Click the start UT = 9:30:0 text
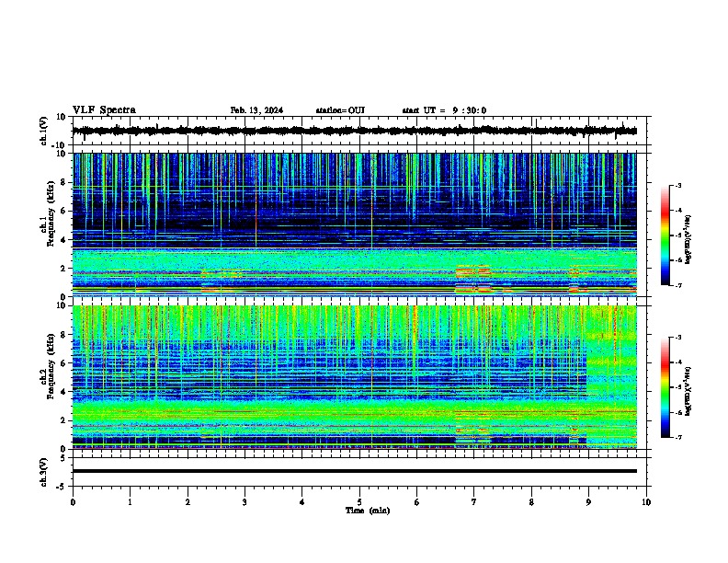Image resolution: width=728 pixels, height=563 pixels. [444, 110]
